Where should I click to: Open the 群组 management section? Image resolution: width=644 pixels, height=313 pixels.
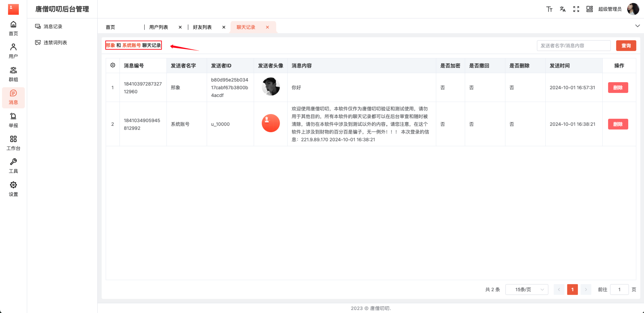[13, 74]
